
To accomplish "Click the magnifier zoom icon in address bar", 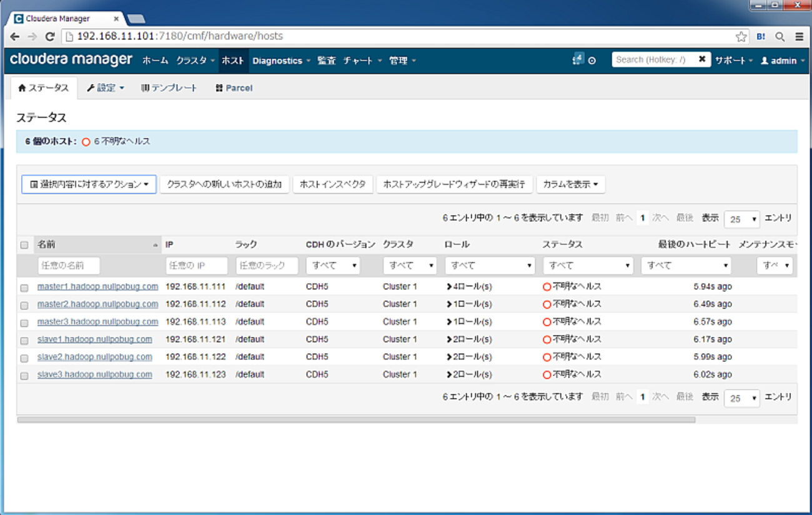I will pos(780,37).
